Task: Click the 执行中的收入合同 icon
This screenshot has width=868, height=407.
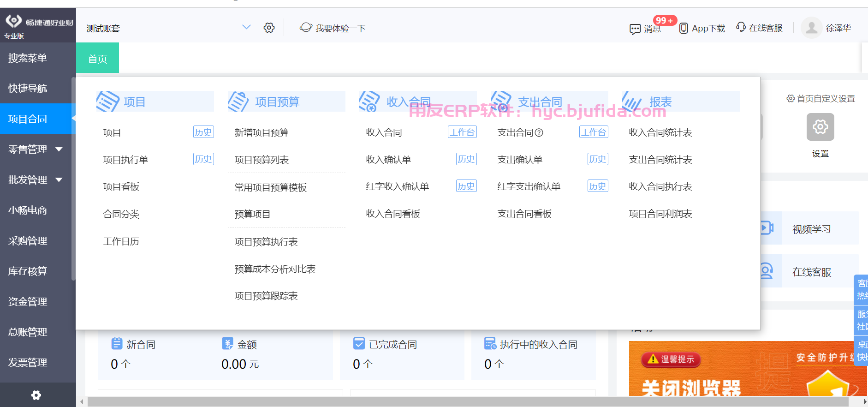Action: tap(490, 343)
